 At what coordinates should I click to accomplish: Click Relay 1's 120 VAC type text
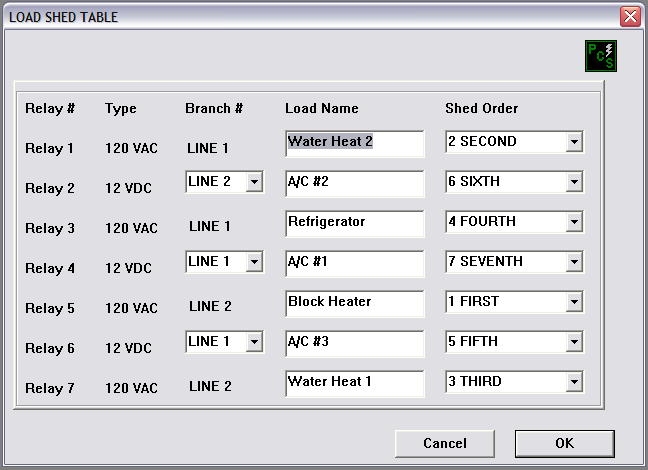[x=131, y=148]
